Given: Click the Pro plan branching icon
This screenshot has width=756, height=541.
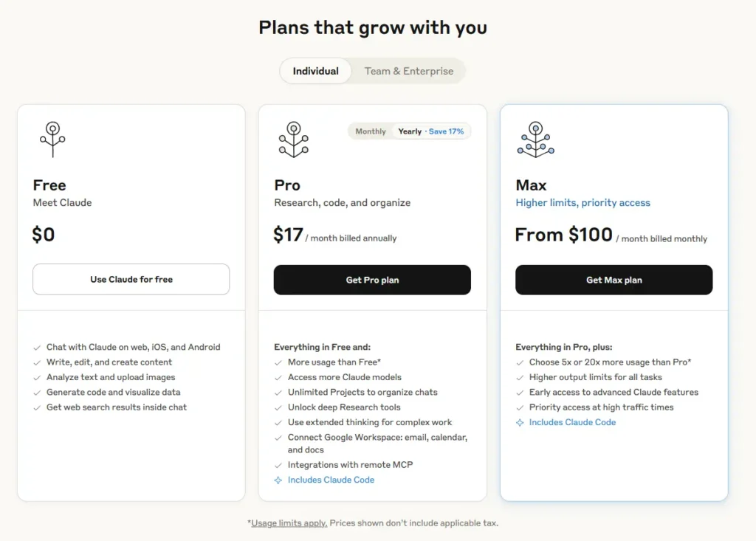Looking at the screenshot, I should 293,139.
